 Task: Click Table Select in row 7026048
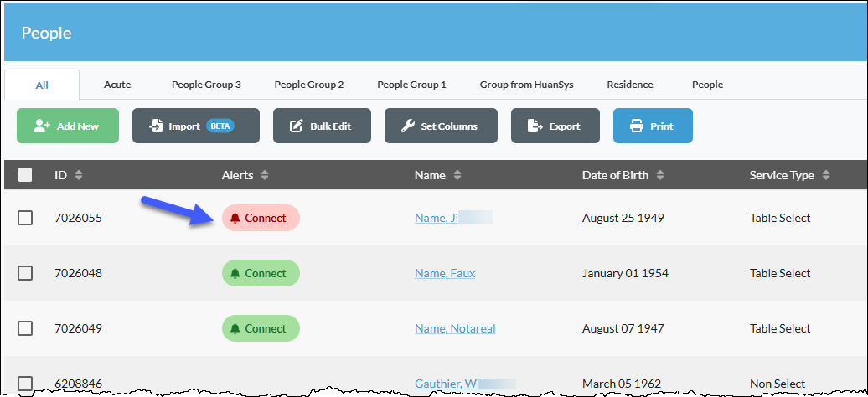point(780,273)
